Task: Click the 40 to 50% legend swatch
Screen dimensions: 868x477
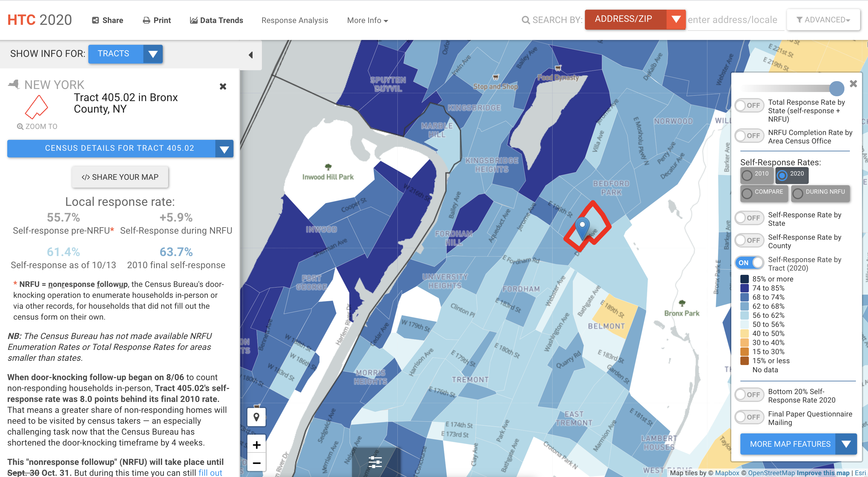Action: click(x=744, y=334)
